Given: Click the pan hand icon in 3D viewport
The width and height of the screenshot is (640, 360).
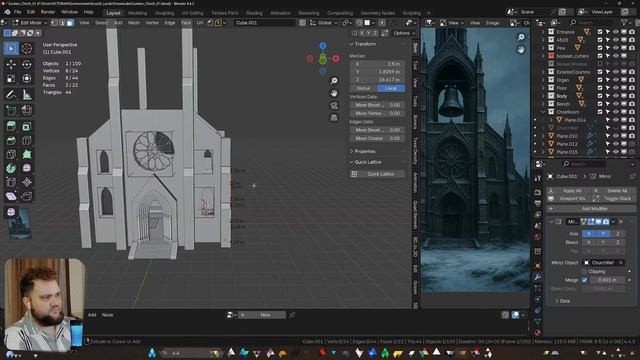Looking at the screenshot, I should (334, 93).
